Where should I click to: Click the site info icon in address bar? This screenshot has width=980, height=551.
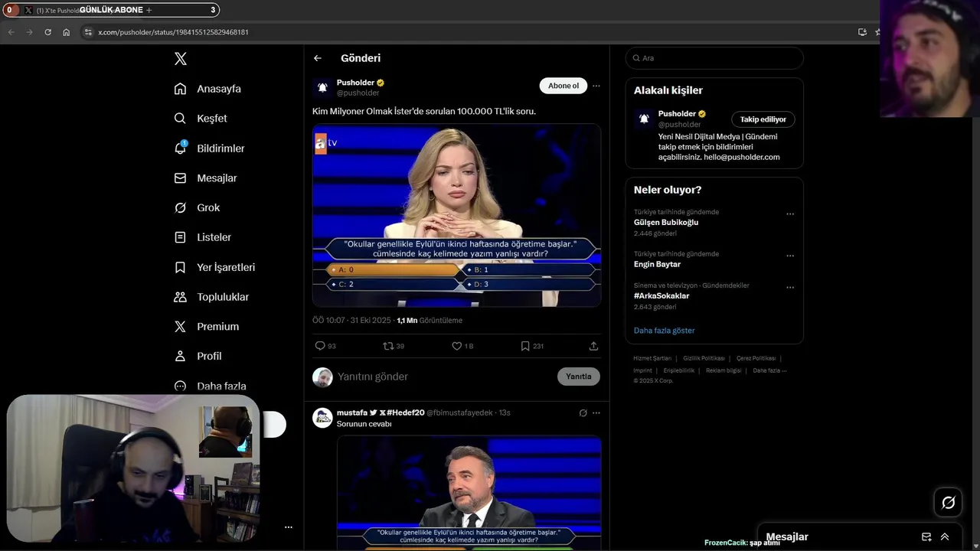(x=88, y=32)
